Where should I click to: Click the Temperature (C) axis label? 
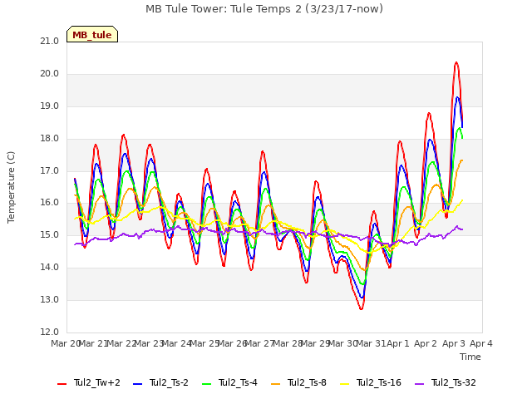[11, 187]
